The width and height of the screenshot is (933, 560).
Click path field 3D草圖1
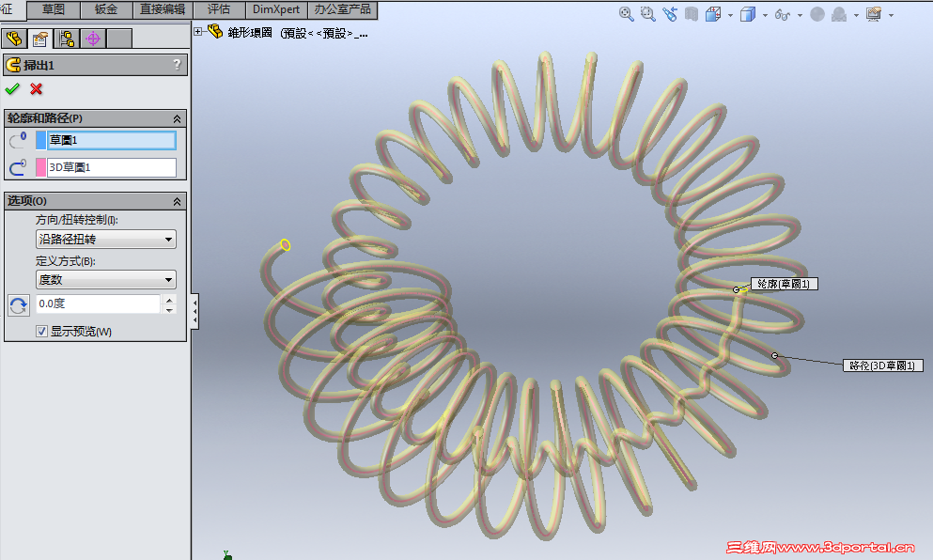click(x=111, y=168)
